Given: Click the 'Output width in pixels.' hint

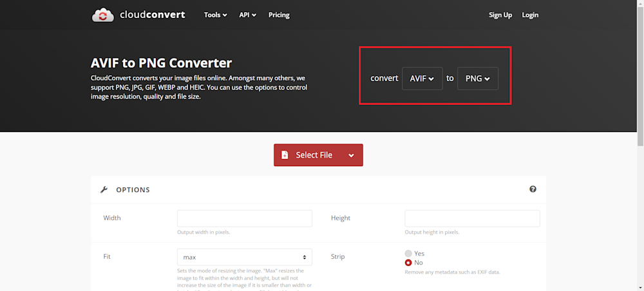Looking at the screenshot, I should tap(204, 232).
